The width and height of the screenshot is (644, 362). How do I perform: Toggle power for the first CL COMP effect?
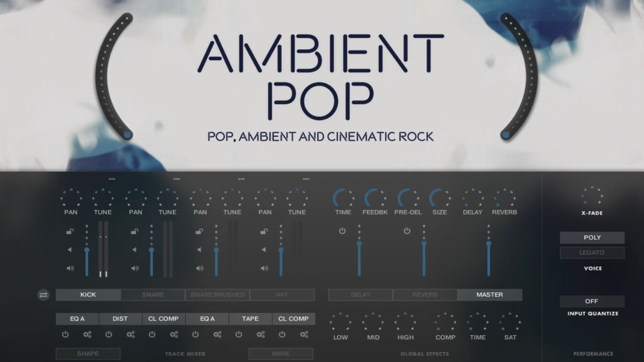[152, 335]
